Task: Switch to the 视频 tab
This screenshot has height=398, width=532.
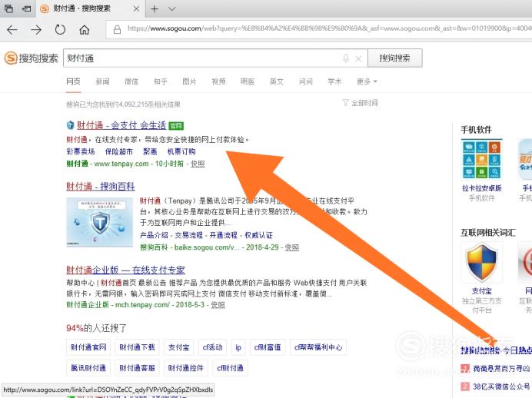Action: point(218,81)
